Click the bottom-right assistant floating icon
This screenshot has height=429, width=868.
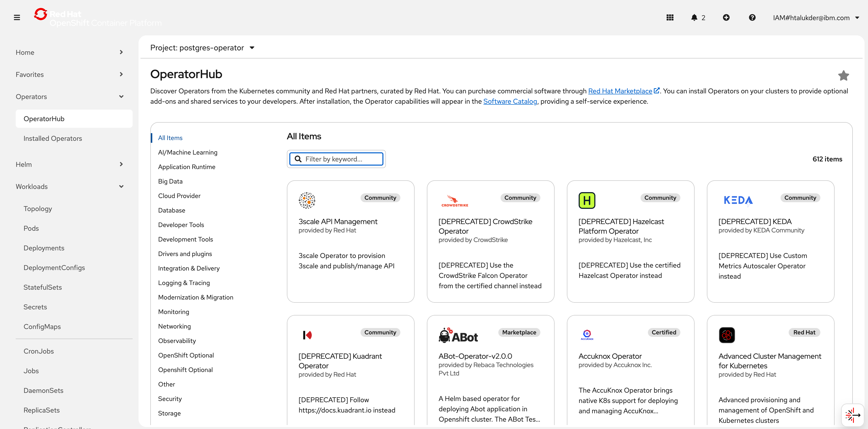tap(853, 415)
